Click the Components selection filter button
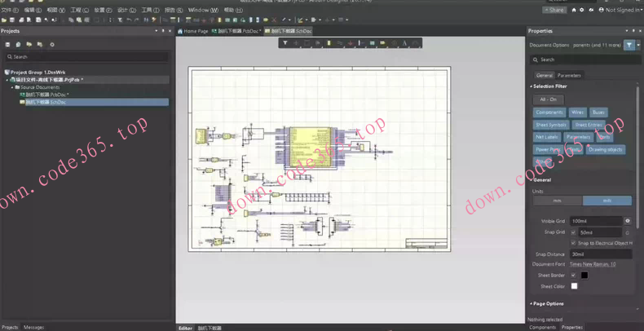Viewport: 644px width, 331px height. tap(549, 113)
